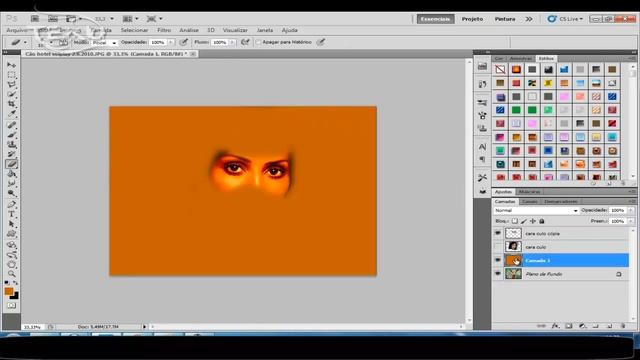Select the Exercícios workspace button
Viewport: 640px width, 360px height.
click(435, 19)
